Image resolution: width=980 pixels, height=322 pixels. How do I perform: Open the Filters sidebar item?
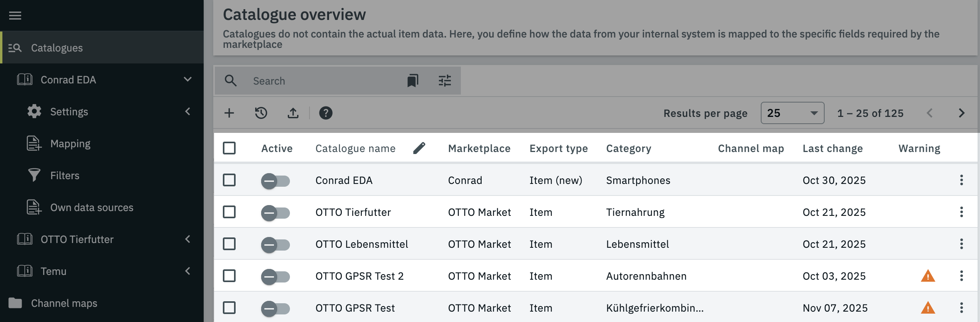(x=102, y=175)
